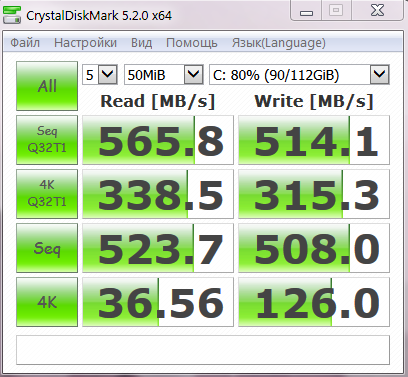
Task: Start the 4K Q32T1 benchmark
Action: 47,194
